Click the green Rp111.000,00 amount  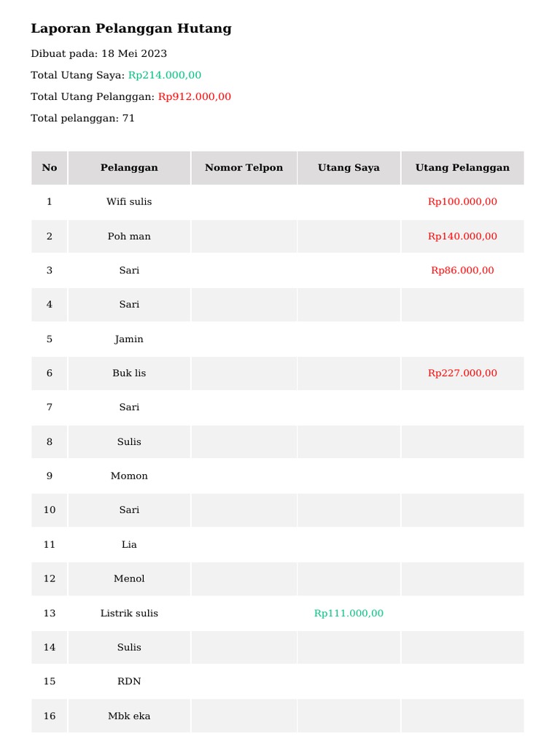(349, 614)
